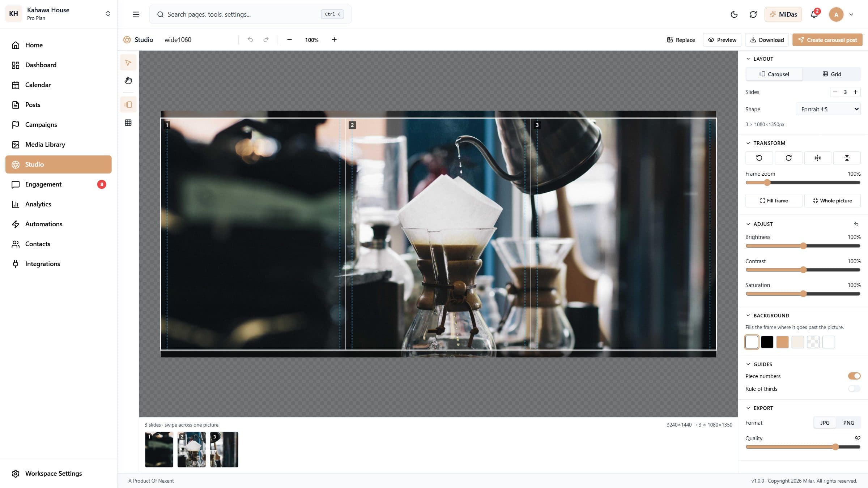Set export format to JPG
This screenshot has height=488, width=868.
click(x=825, y=423)
